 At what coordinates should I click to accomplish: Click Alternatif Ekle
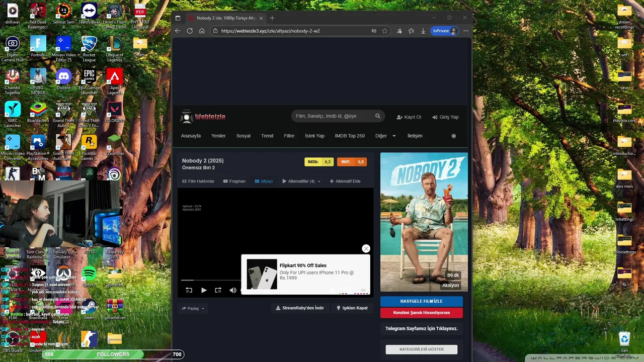(x=345, y=181)
